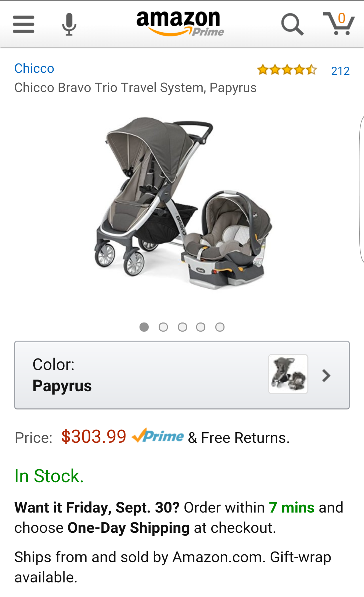Viewport: 364px width, 597px height.
Task: Select the first image carousel dot
Action: (x=144, y=327)
